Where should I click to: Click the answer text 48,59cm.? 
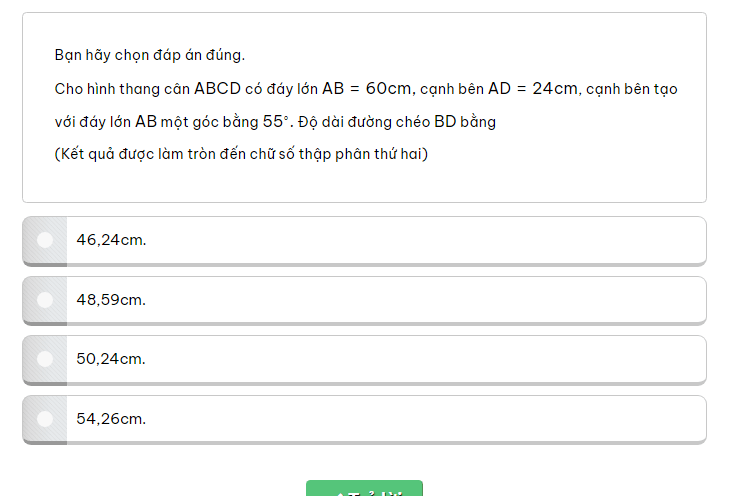click(111, 299)
